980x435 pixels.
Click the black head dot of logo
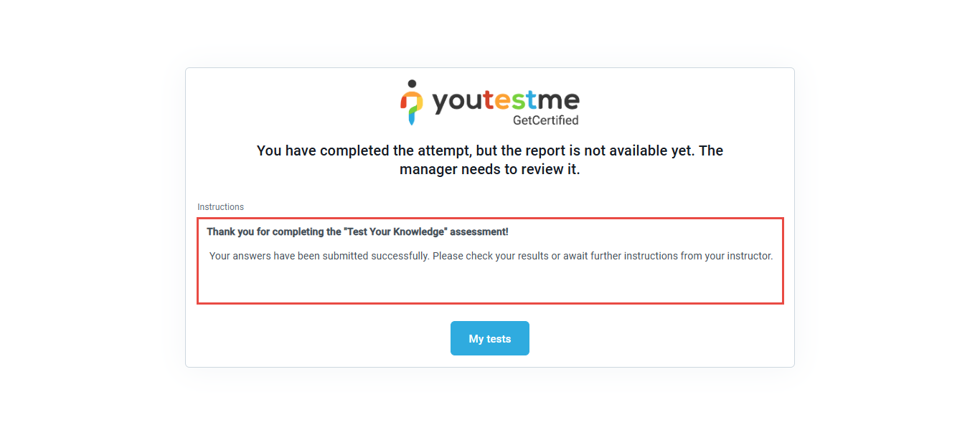pos(412,85)
